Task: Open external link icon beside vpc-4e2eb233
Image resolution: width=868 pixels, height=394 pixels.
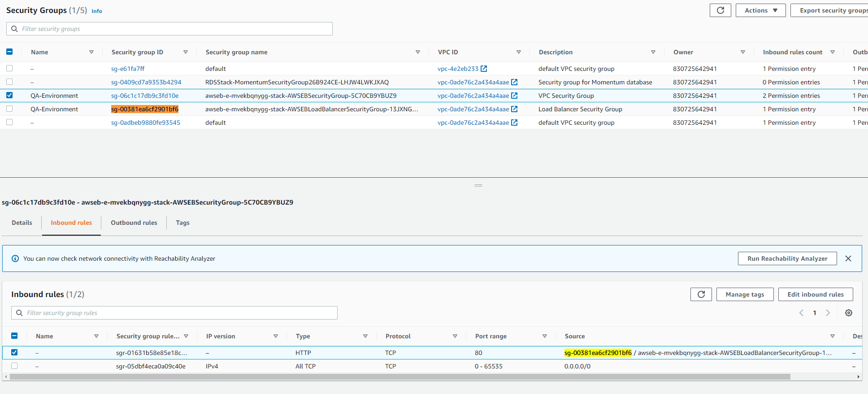Action: (484, 69)
